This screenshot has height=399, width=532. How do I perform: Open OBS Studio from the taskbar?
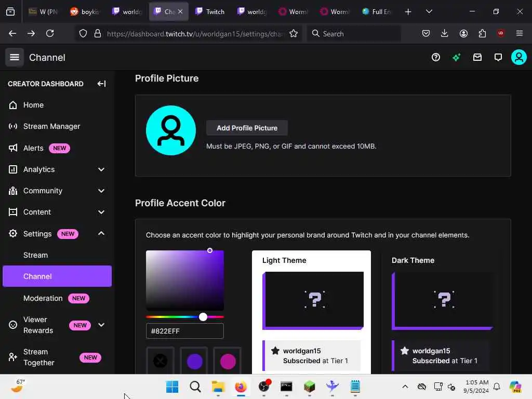click(264, 387)
